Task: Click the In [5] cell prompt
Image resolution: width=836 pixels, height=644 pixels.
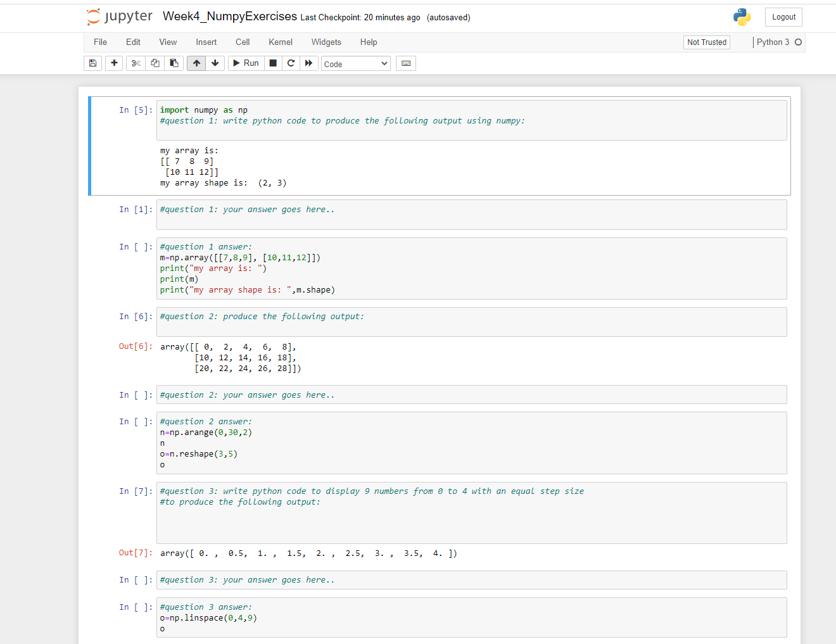Action: (136, 110)
